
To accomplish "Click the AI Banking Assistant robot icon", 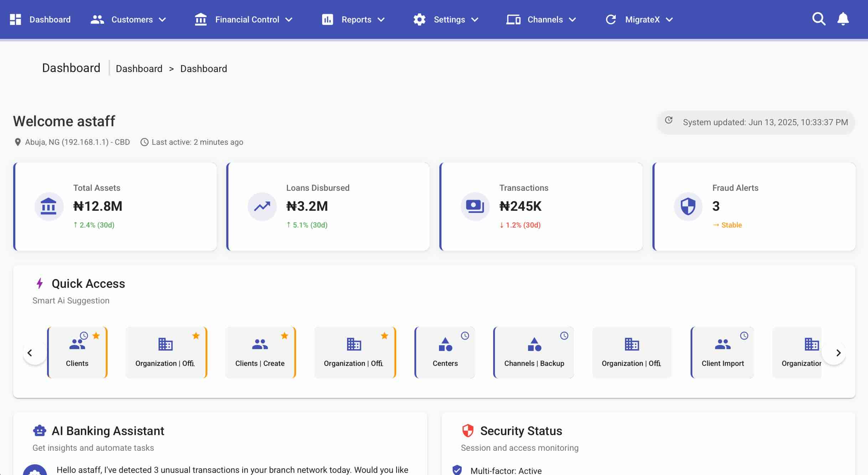I will coord(40,431).
